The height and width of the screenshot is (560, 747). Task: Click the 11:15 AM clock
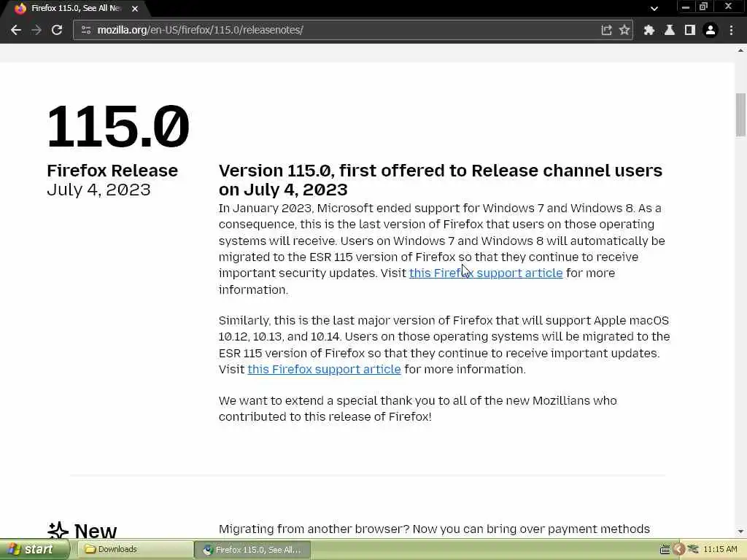pos(720,550)
